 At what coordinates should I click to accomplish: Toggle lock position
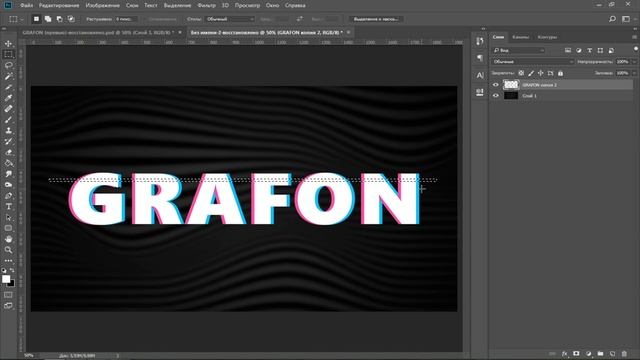point(540,73)
